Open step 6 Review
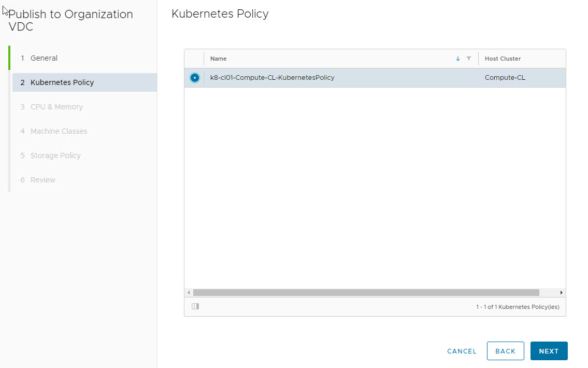The image size is (588, 368). pos(43,180)
